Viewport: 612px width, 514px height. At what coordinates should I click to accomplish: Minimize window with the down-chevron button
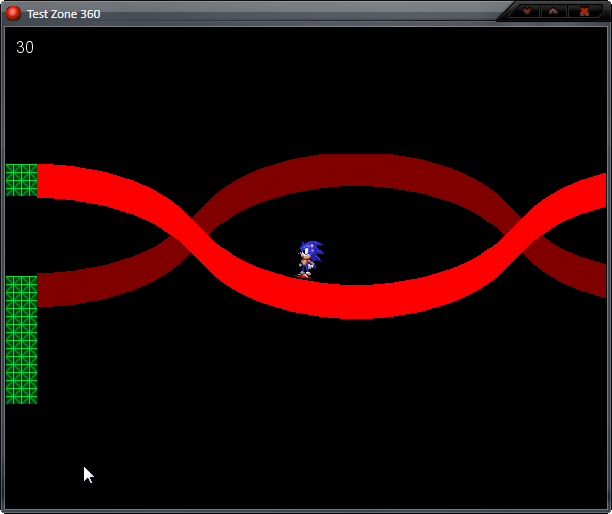pos(526,12)
